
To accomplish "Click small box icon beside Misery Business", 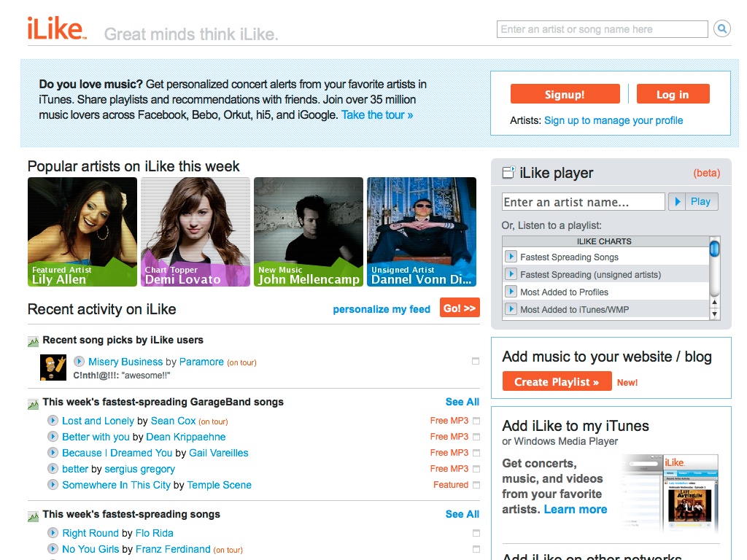I will 476,362.
